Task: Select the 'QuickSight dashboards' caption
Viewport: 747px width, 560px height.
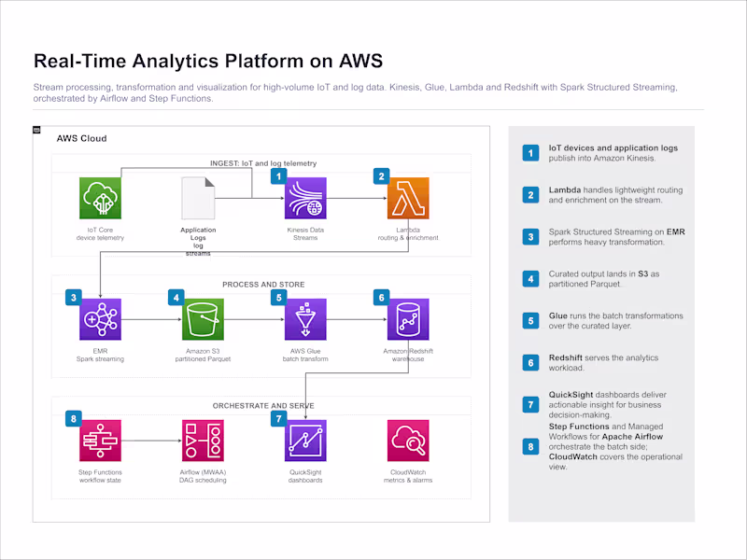Action: click(x=305, y=476)
